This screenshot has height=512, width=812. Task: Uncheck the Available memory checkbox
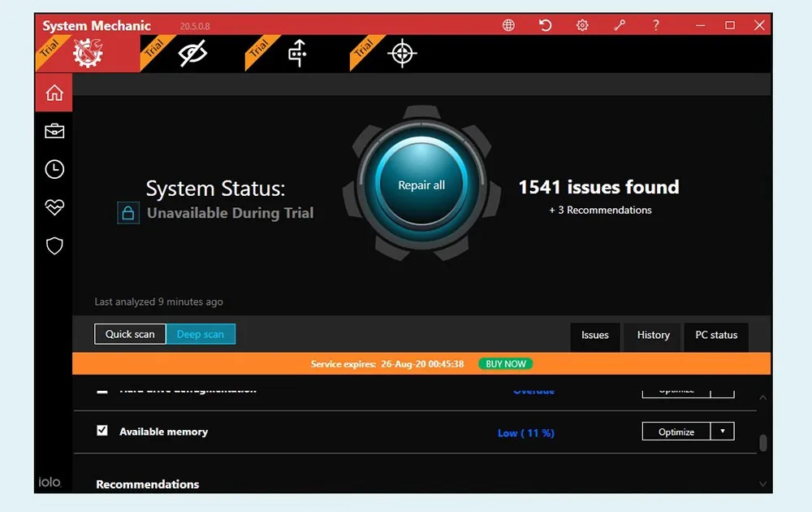point(102,431)
